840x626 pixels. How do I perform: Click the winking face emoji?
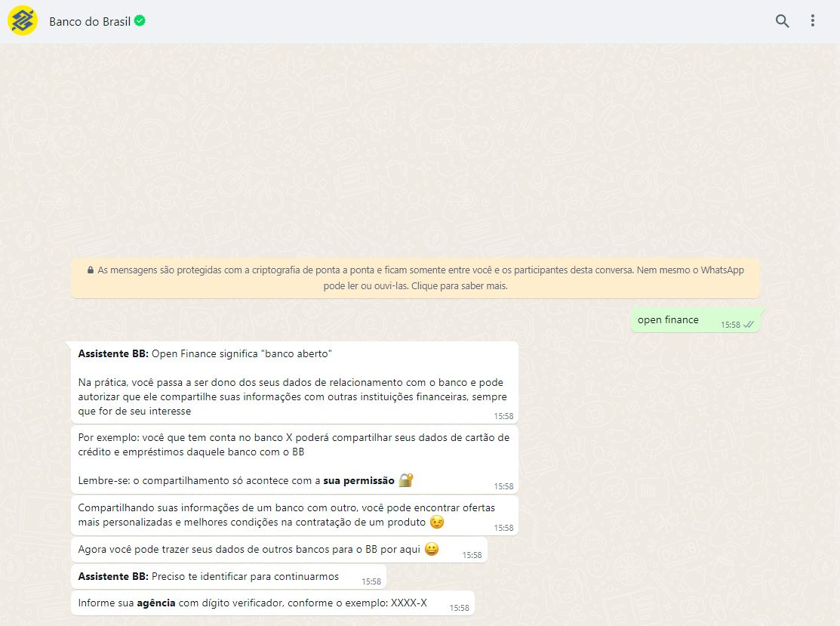437,523
